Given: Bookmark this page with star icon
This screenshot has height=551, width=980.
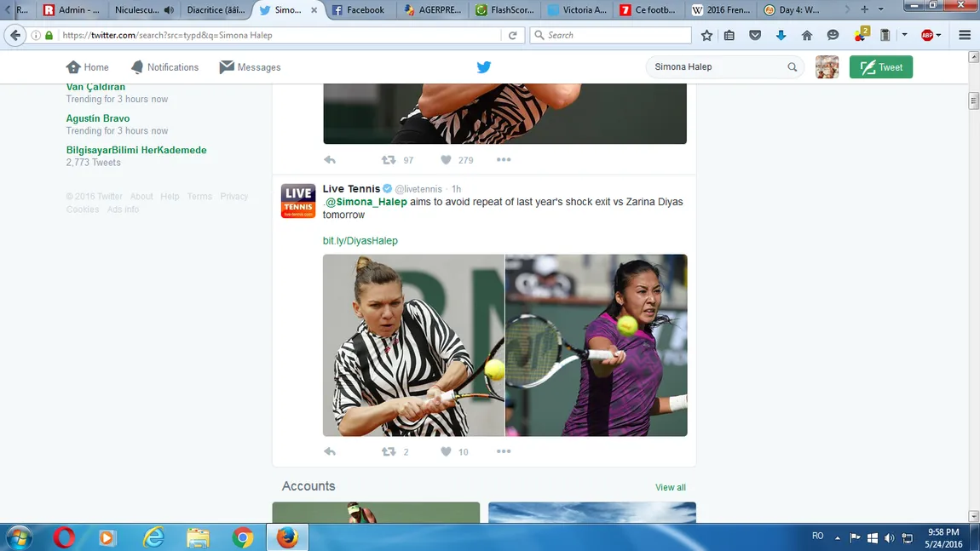Looking at the screenshot, I should pos(706,35).
